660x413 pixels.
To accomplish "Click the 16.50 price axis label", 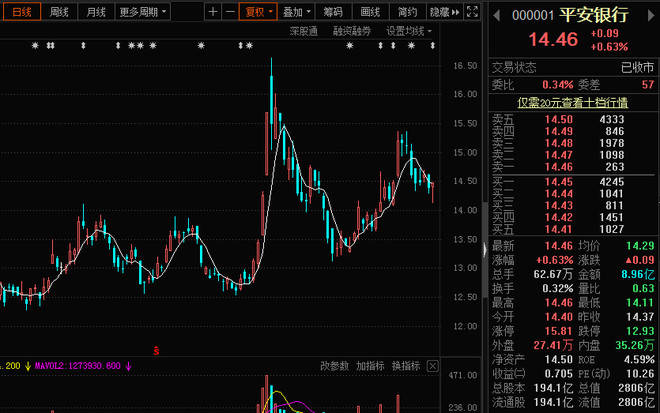I will 465,66.
